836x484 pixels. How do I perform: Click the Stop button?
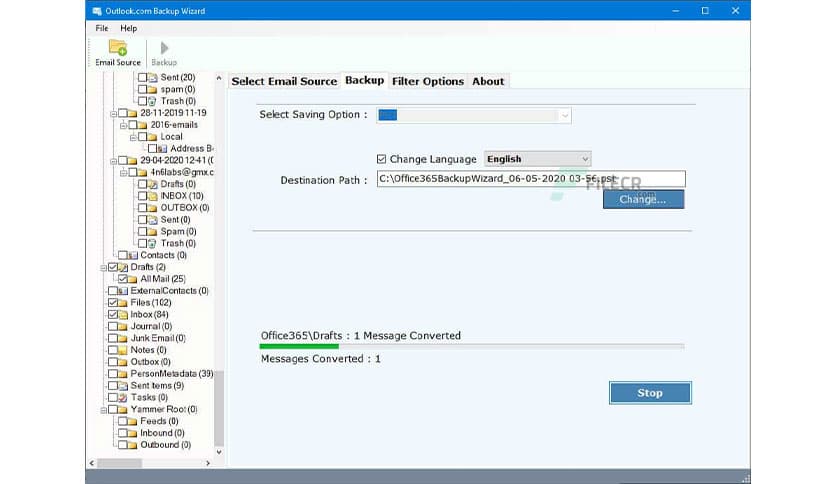point(650,393)
